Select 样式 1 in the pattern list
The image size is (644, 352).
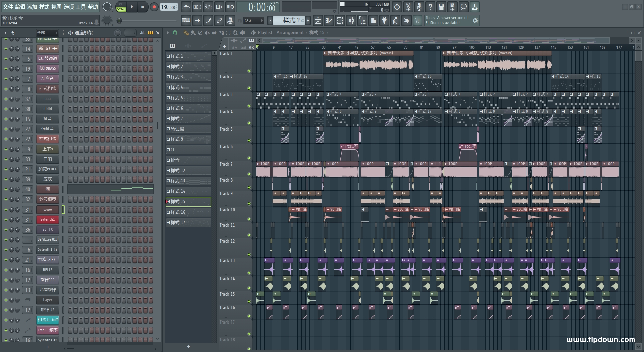pyautogui.click(x=189, y=56)
